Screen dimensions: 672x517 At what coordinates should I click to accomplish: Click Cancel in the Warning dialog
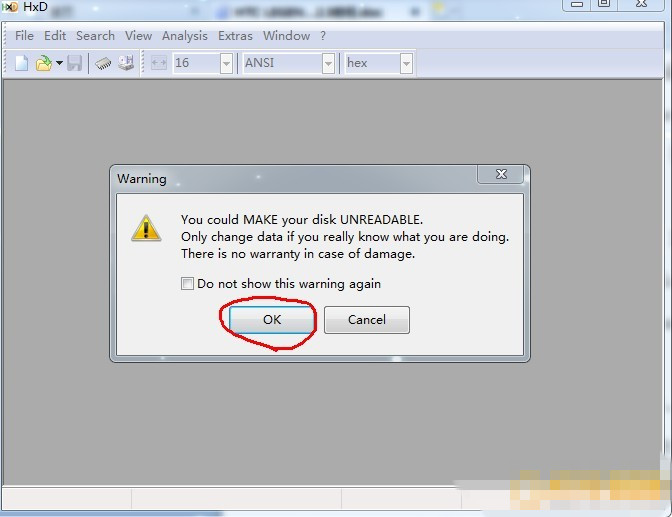[366, 320]
